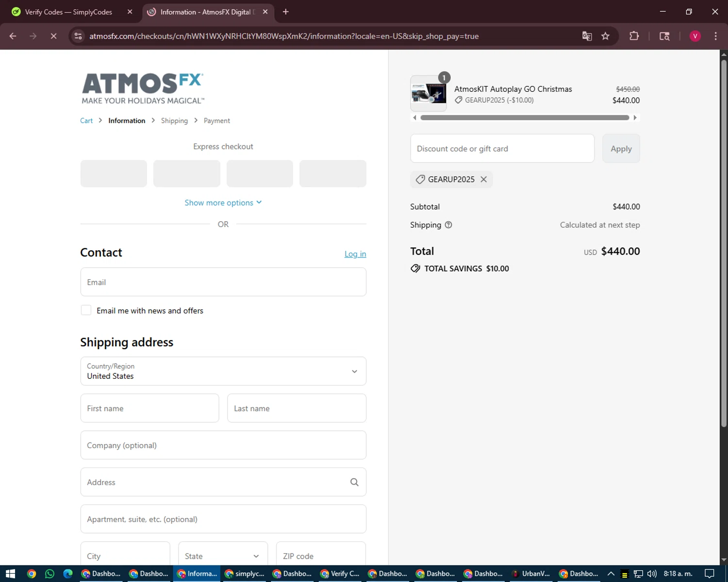Stop loading the page with the X button
The image size is (728, 582).
click(x=54, y=36)
